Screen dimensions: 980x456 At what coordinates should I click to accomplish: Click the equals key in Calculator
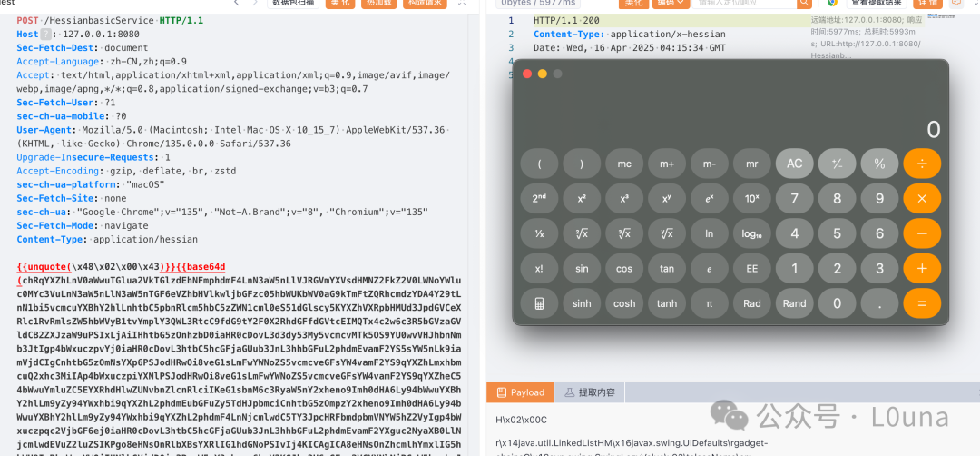coord(922,303)
